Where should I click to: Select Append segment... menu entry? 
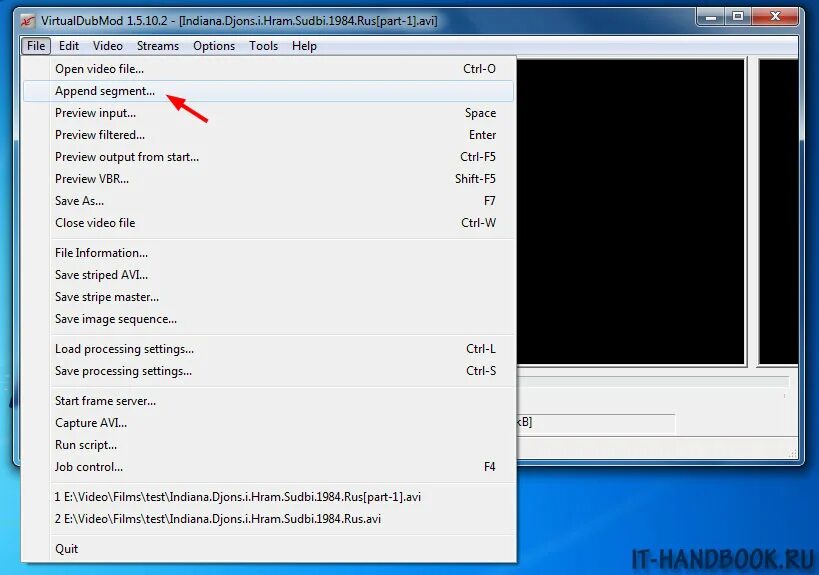[268, 91]
